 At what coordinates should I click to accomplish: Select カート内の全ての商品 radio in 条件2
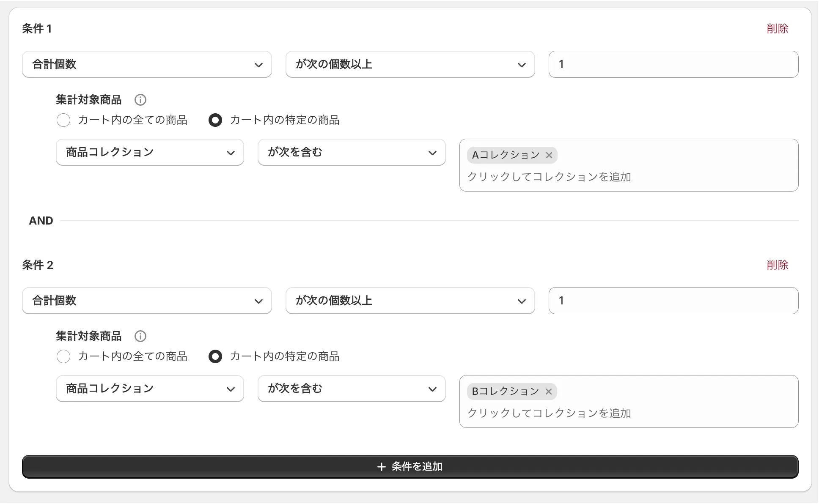(63, 356)
